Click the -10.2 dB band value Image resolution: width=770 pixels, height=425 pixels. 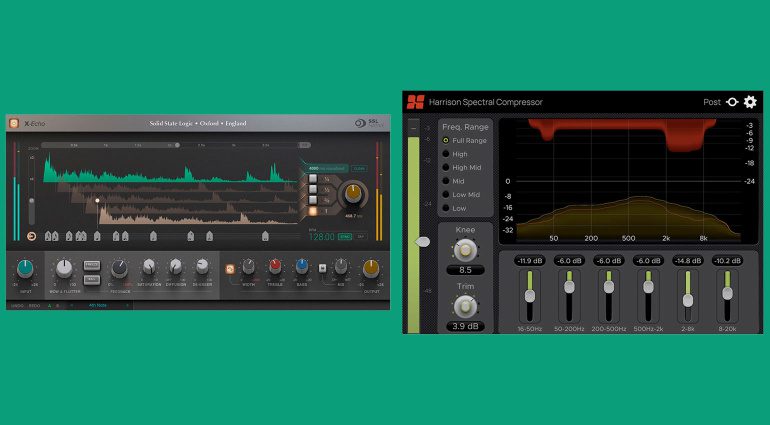click(x=727, y=261)
